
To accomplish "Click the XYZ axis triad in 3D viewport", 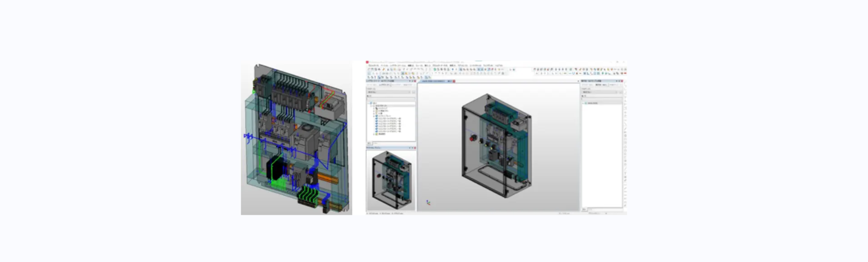I will [x=428, y=203].
